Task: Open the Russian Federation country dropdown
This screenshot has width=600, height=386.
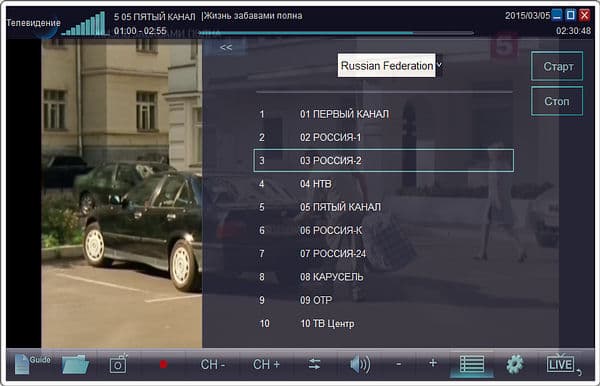Action: [390, 65]
